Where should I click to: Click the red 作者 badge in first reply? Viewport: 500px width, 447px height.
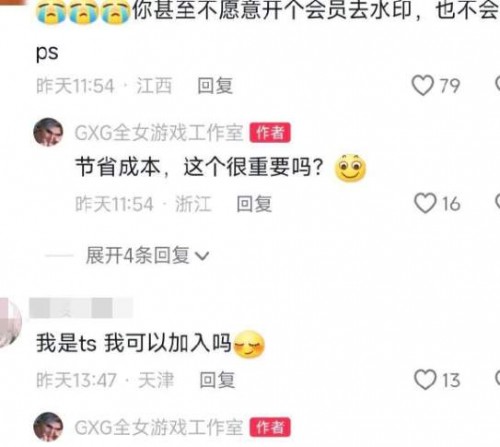(270, 133)
